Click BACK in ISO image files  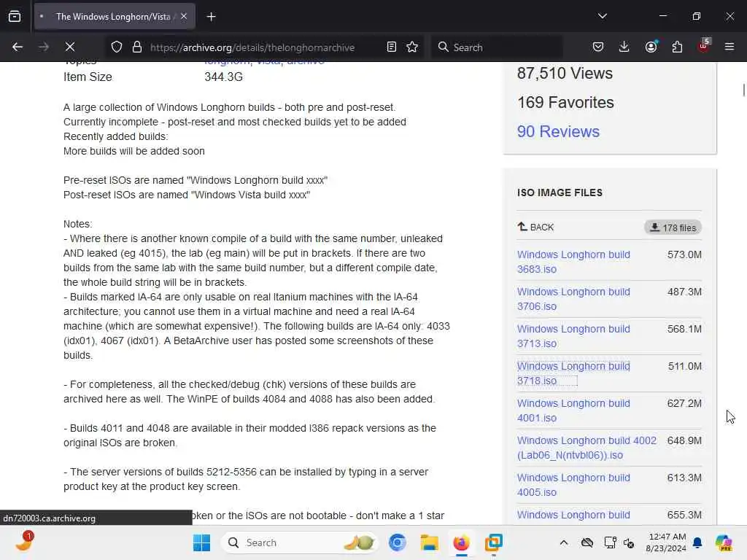535,227
